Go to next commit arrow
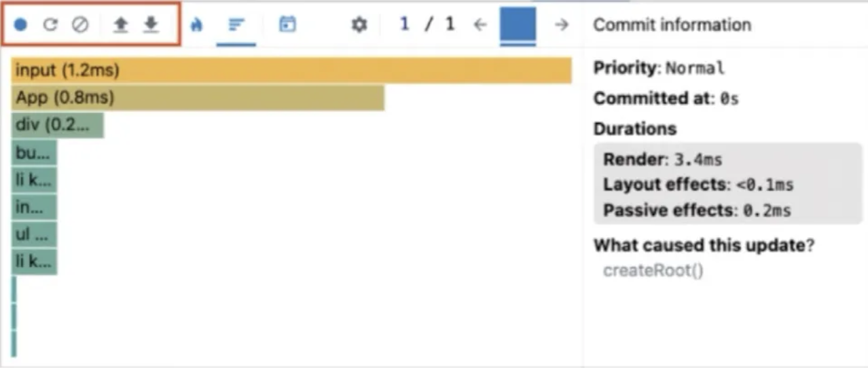This screenshot has width=868, height=368. tap(561, 25)
